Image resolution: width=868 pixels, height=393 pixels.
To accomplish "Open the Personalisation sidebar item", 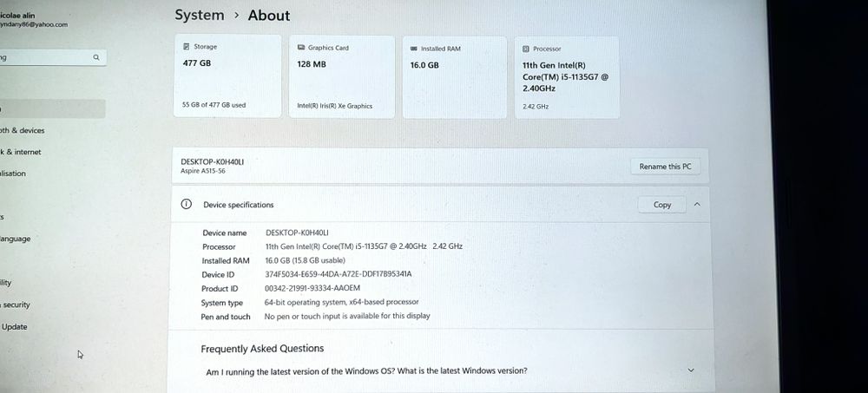I will [13, 174].
